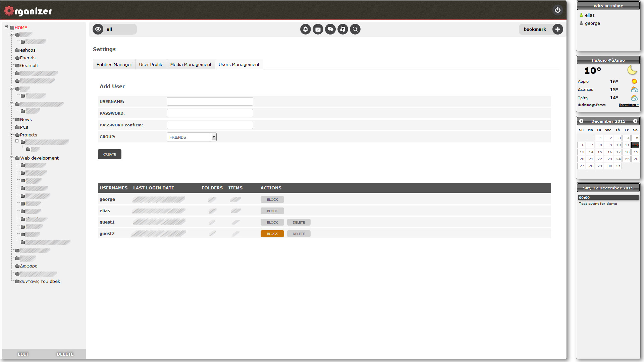Select the Users Management tab
Screen dimensions: 644x362
coord(239,64)
